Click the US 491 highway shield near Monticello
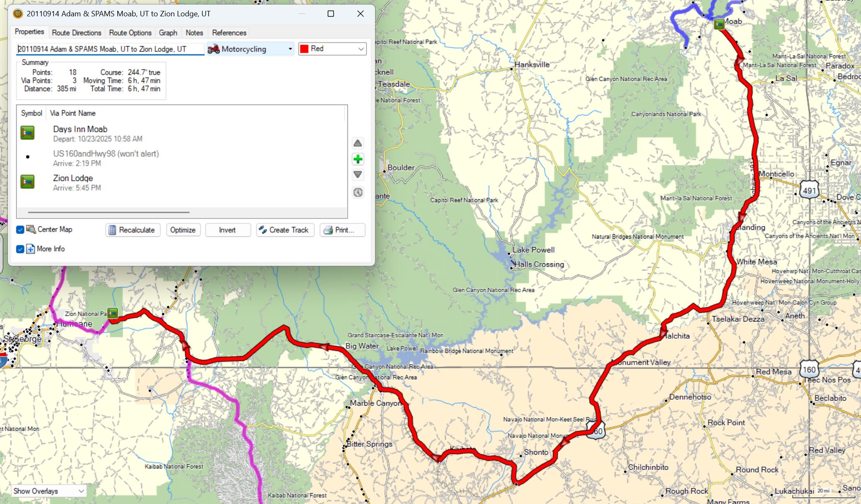Viewport: 861px width, 504px height. click(x=809, y=190)
